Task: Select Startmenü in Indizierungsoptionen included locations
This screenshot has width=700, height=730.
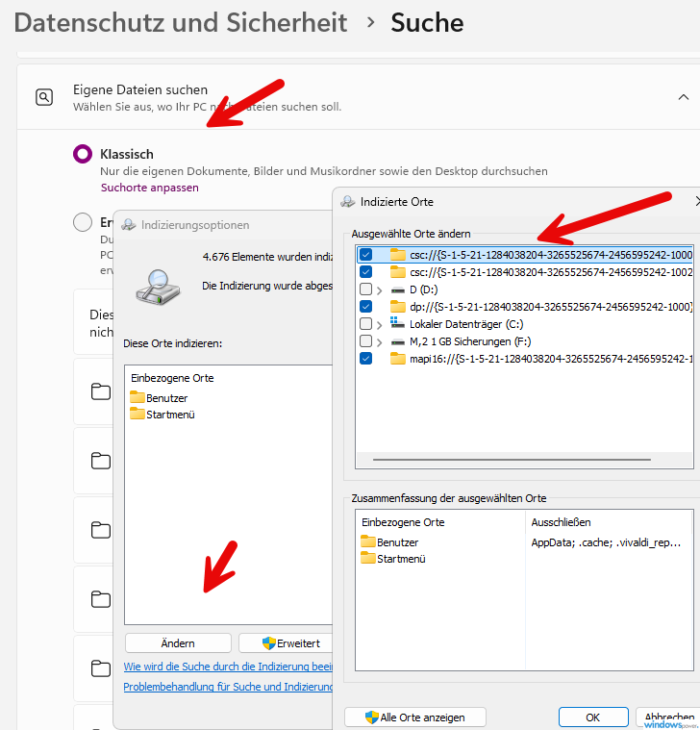Action: point(170,415)
